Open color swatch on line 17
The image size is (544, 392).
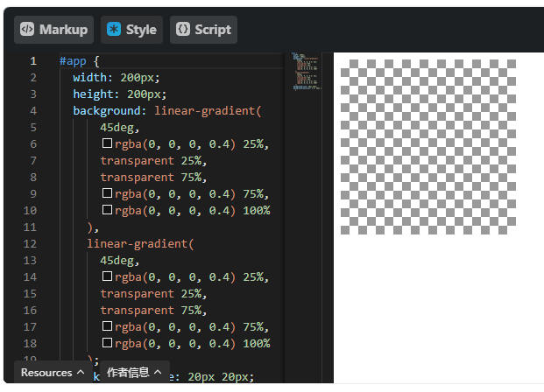coord(107,326)
